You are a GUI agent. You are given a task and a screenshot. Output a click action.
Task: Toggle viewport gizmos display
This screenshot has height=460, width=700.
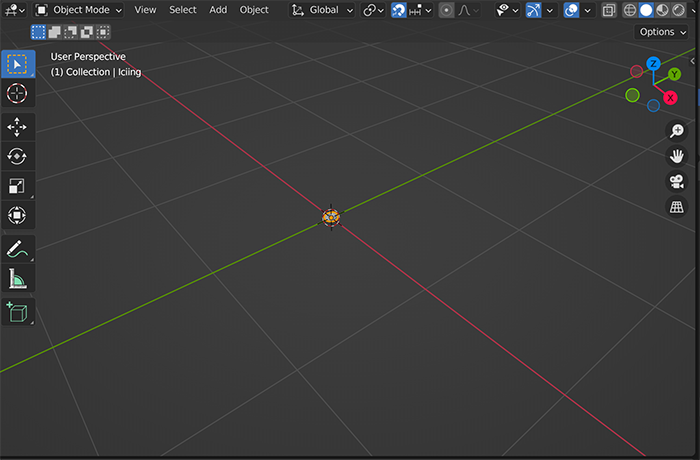(x=533, y=10)
